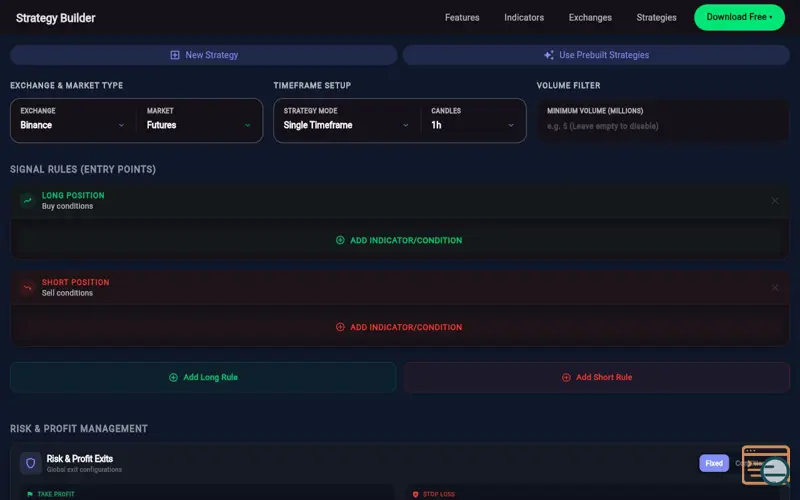Click the red plus-circle icon in Short Position
The height and width of the screenshot is (500, 800).
(340, 327)
